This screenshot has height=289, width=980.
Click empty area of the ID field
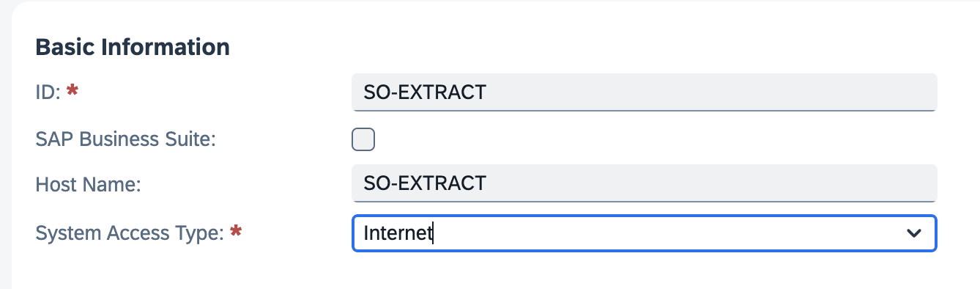(710, 92)
